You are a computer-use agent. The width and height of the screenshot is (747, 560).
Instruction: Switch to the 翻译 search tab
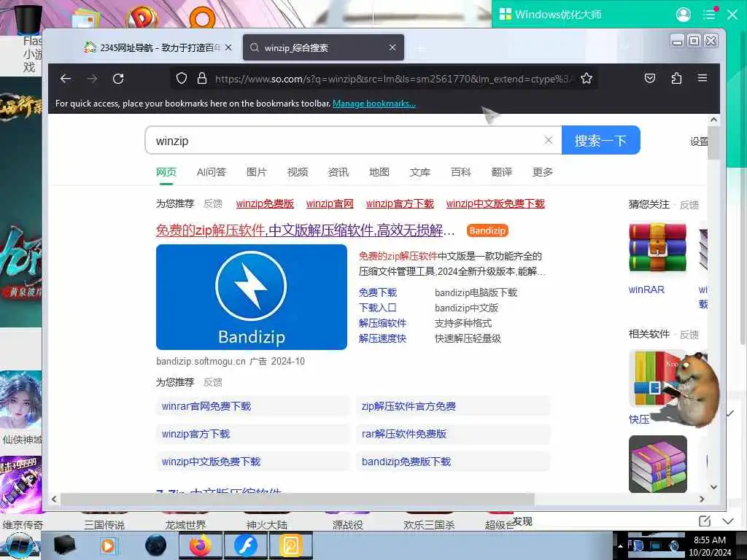pos(502,172)
